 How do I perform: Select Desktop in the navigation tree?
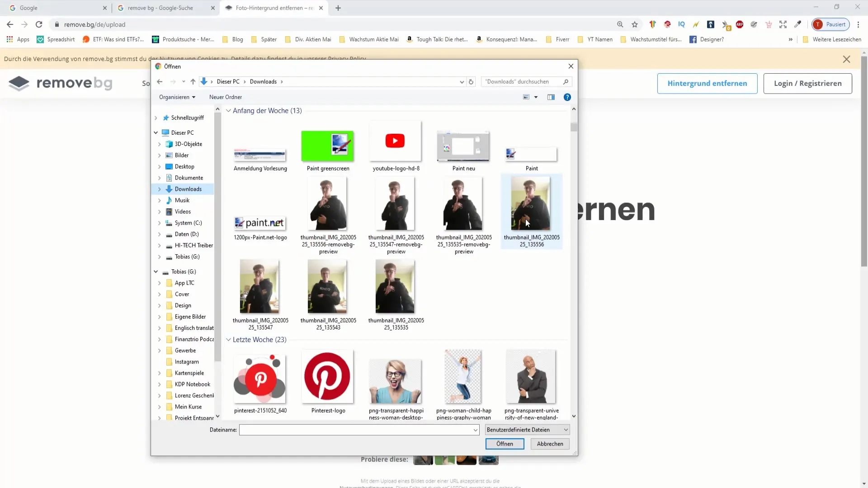pyautogui.click(x=184, y=167)
